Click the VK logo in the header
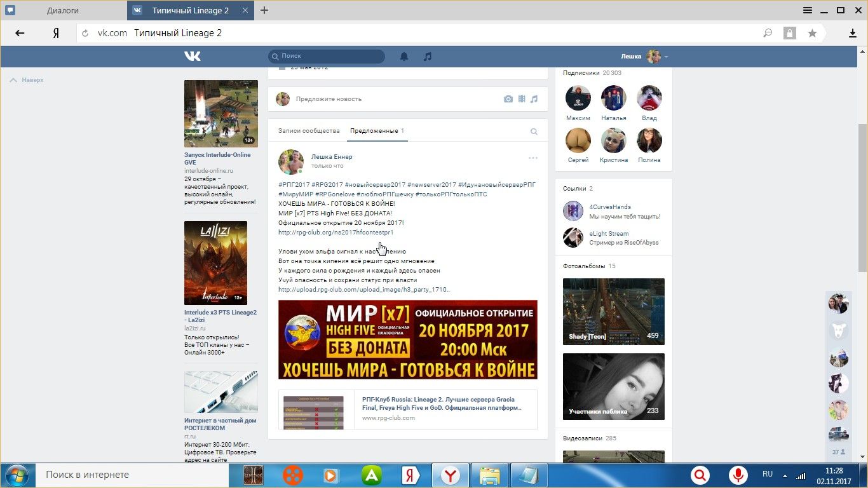Screen dimensions: 868x488 [193, 56]
